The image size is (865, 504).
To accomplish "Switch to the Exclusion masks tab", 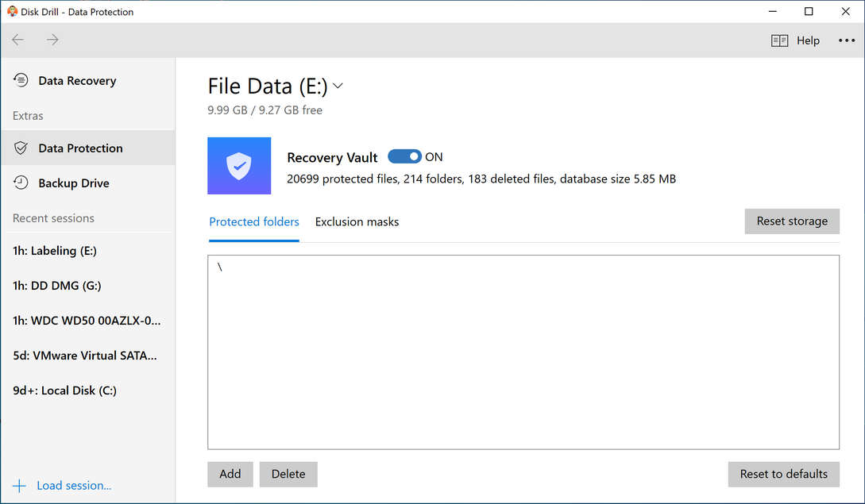I will coord(357,221).
